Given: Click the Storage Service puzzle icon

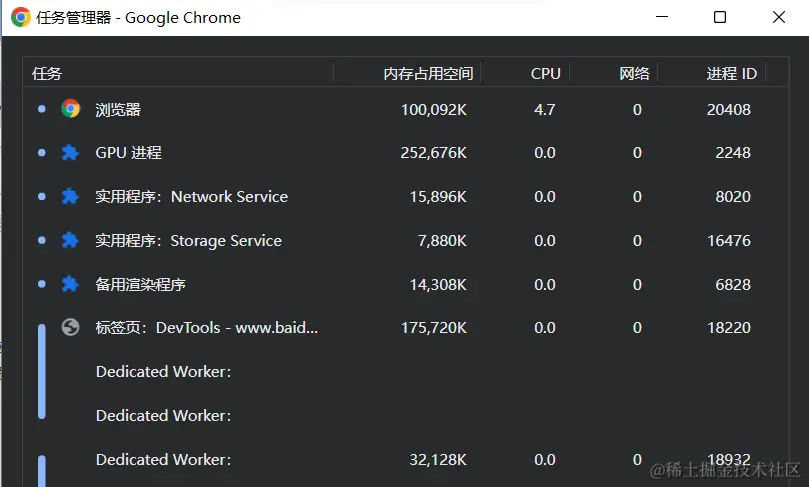Looking at the screenshot, I should coord(70,241).
